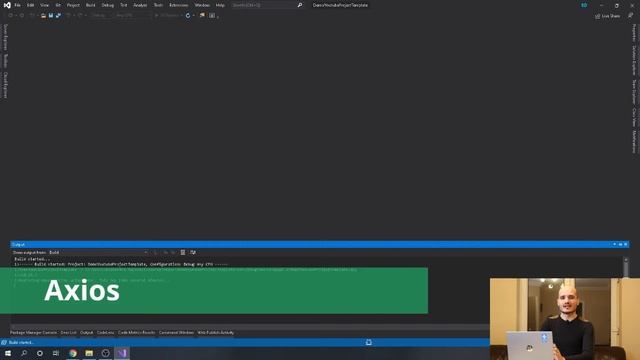640x360 pixels.
Task: Click the Live Share button
Action: tap(607, 16)
